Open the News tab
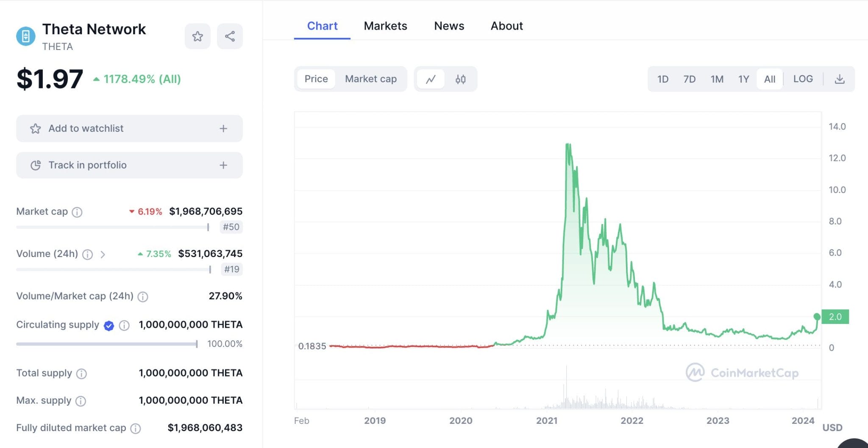Viewport: 868px width, 448px height. 449,26
